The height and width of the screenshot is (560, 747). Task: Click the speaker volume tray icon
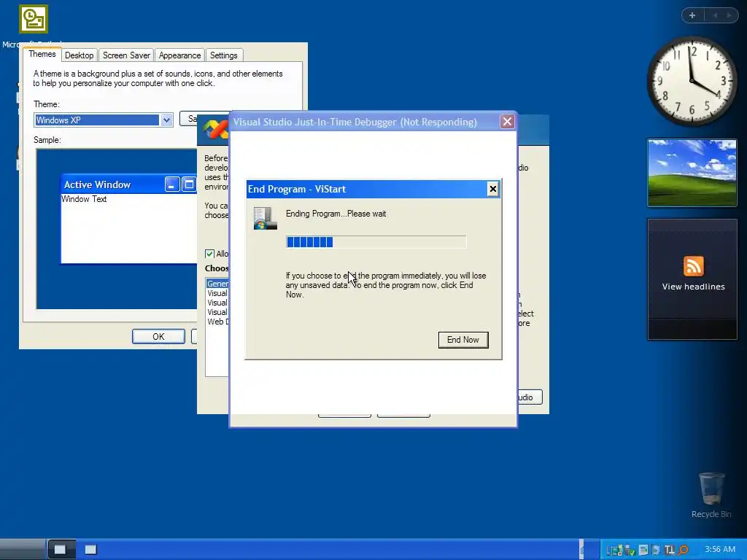pyautogui.click(x=656, y=550)
